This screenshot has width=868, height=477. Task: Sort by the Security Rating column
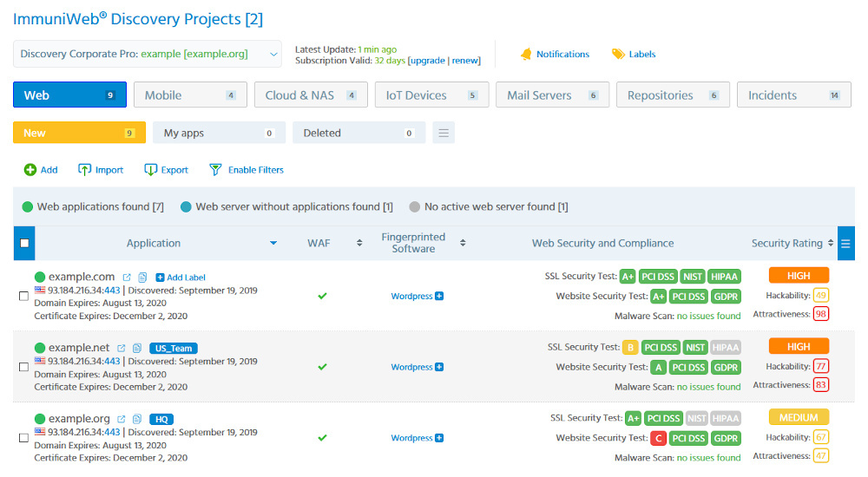coord(831,244)
